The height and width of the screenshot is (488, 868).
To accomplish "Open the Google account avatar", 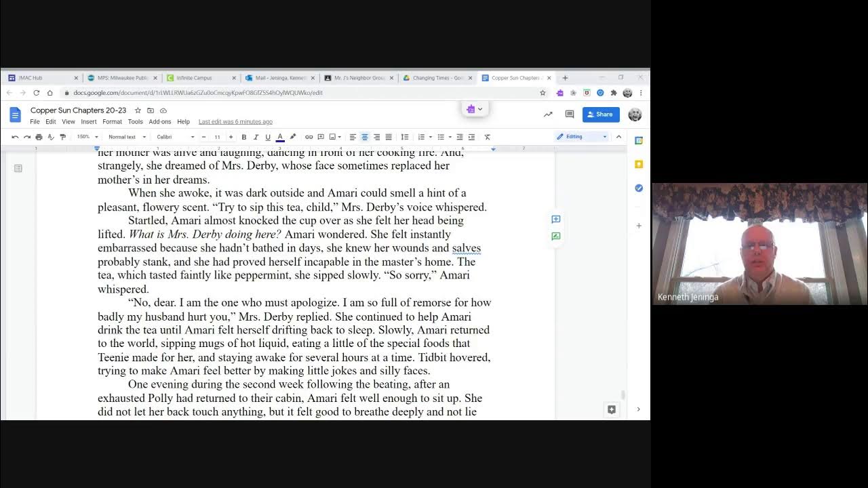I will tap(635, 115).
